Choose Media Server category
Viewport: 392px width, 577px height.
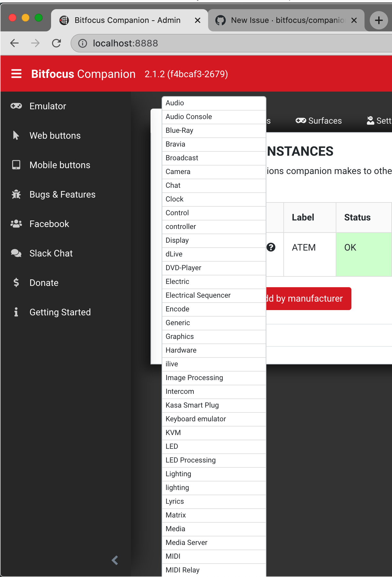[x=214, y=543]
